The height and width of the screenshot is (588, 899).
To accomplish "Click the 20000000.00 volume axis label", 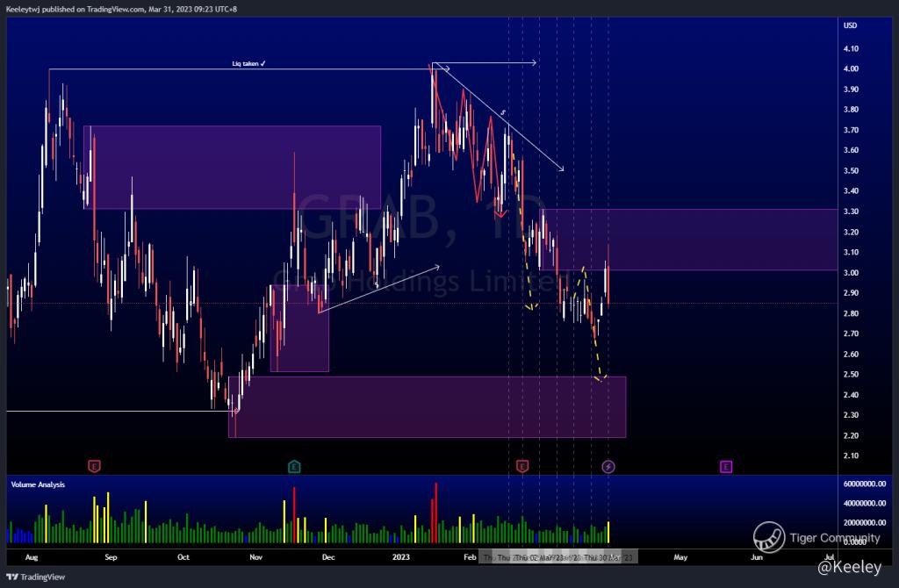I will pos(865,523).
